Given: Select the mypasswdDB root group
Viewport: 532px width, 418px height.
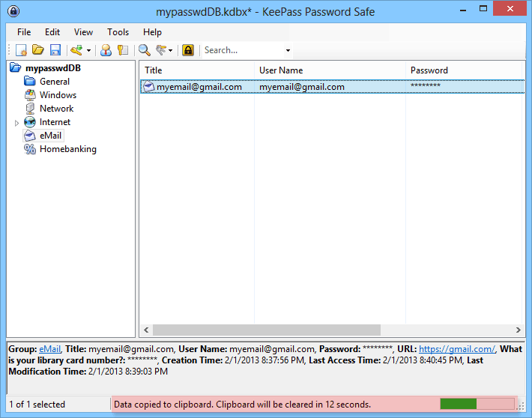Looking at the screenshot, I should [53, 68].
